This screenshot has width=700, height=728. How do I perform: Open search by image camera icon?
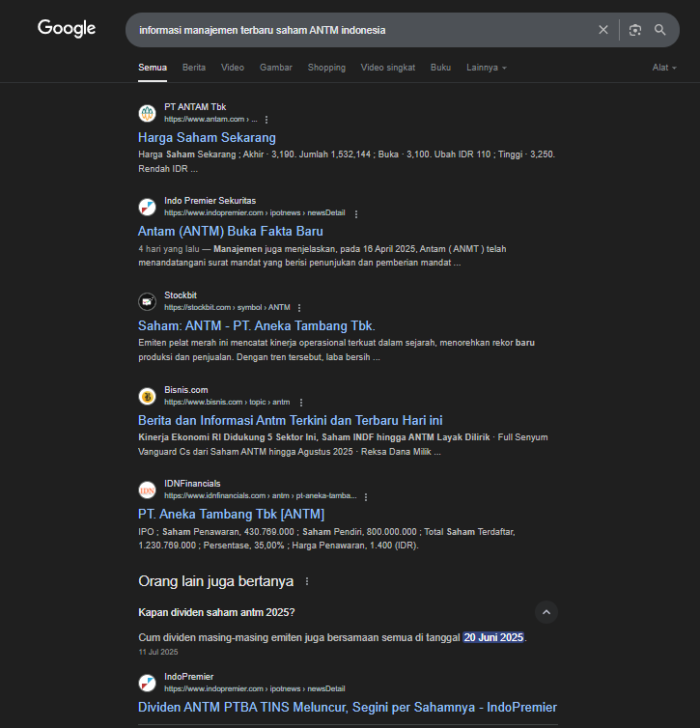pyautogui.click(x=634, y=30)
